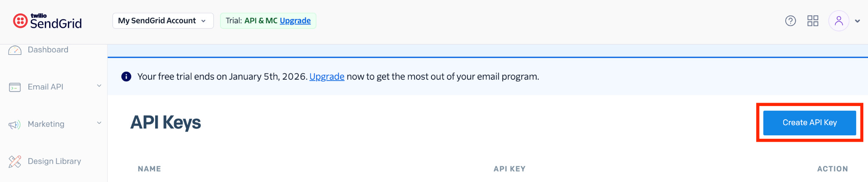Expand the Marketing chevron
The width and height of the screenshot is (868, 182).
click(x=99, y=123)
